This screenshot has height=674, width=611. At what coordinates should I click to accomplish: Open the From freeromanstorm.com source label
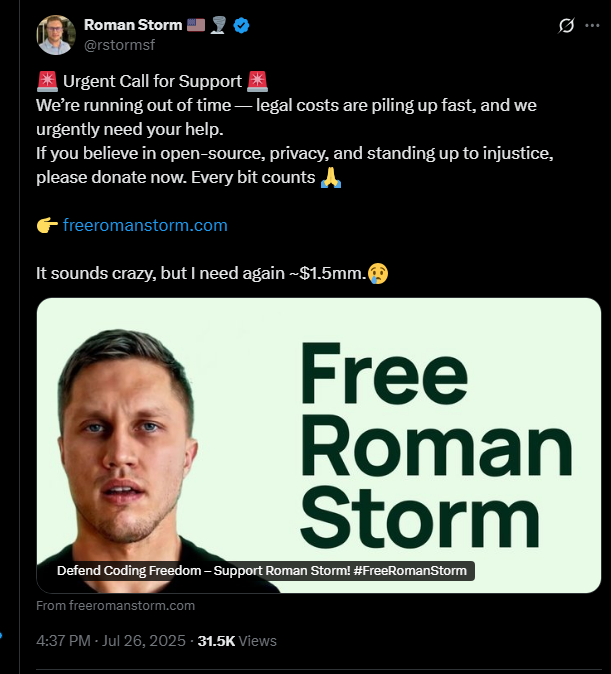(115, 606)
